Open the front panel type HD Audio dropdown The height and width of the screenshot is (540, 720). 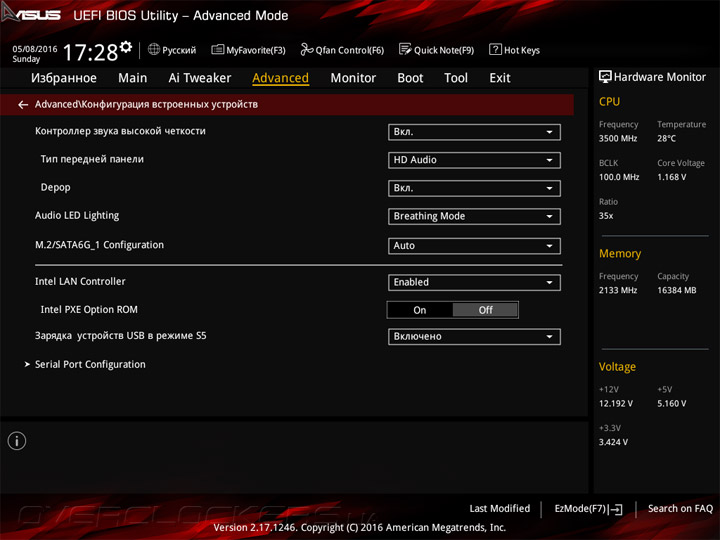pos(474,160)
